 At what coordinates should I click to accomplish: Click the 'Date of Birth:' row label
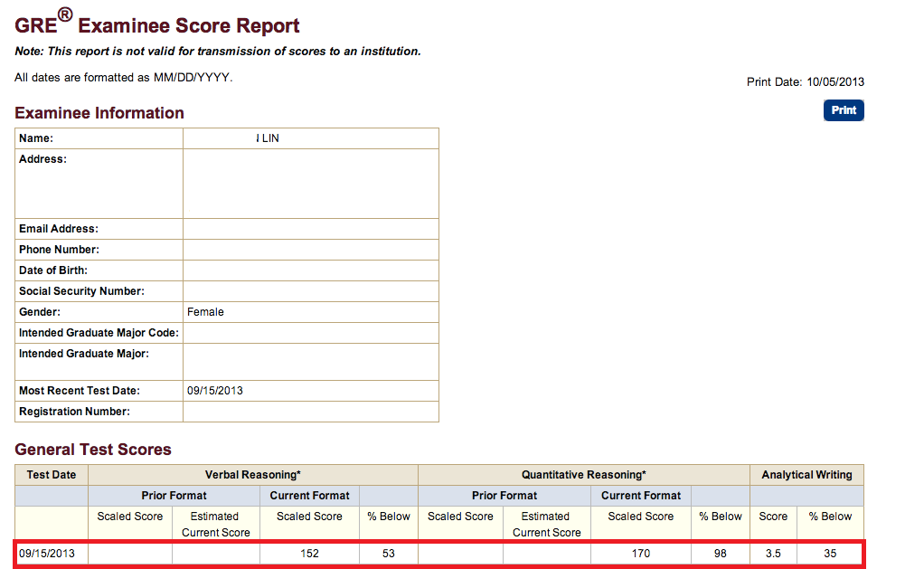pos(53,270)
